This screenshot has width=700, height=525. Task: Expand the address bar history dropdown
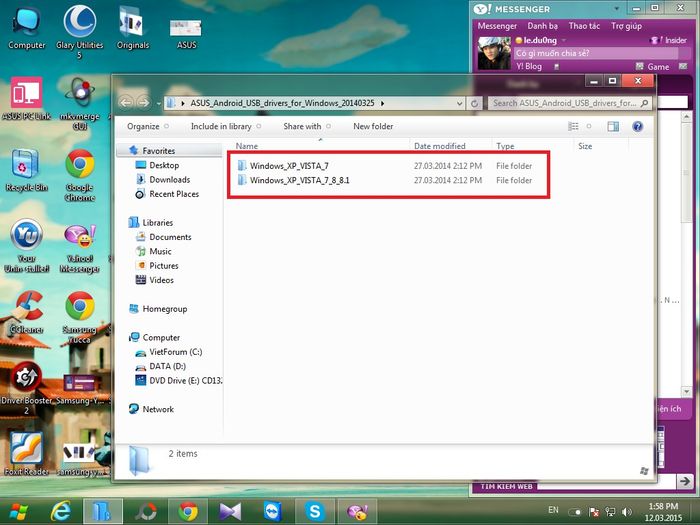click(x=459, y=103)
